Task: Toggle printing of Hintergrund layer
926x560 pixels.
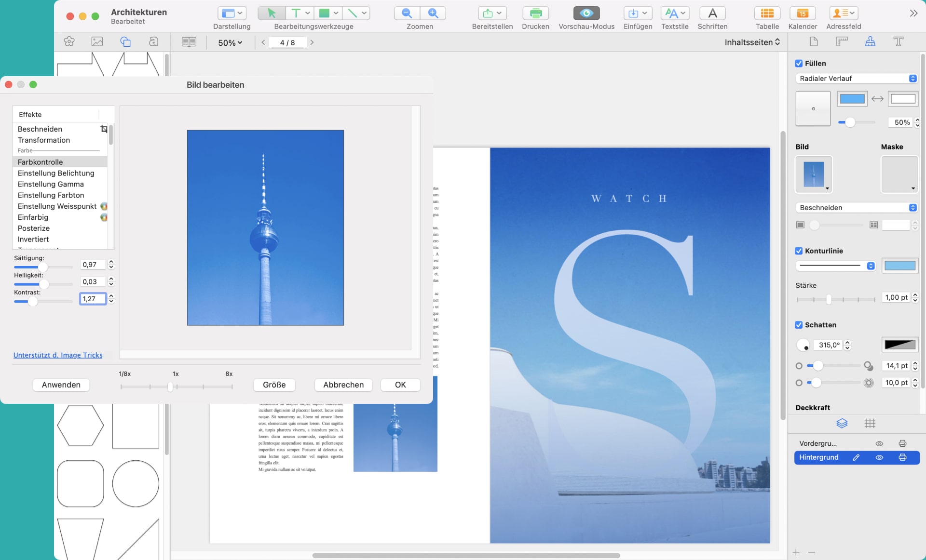Action: coord(902,457)
